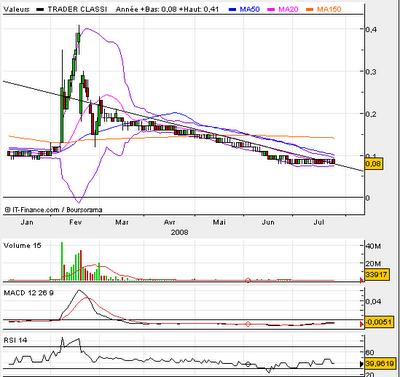Click the yellow -0,0051 MACD value tag
Screen dimensions: 400x377
[x=378, y=322]
